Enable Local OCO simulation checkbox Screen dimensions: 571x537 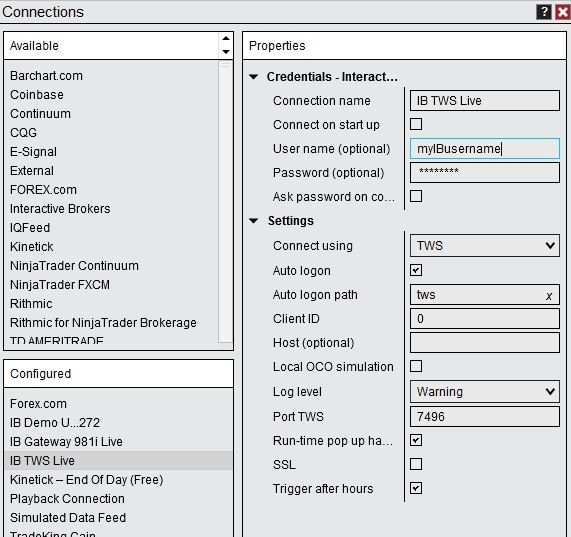(x=416, y=366)
